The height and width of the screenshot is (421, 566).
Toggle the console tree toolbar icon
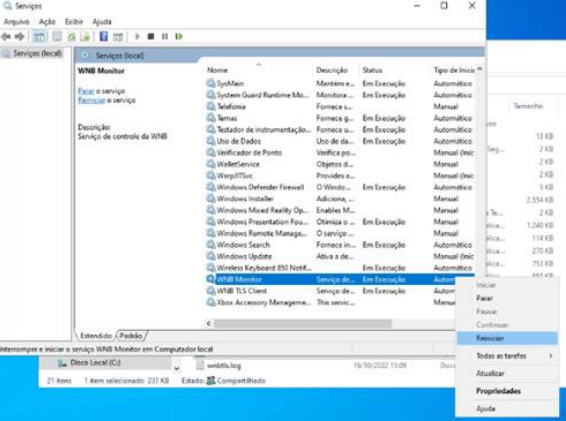39,36
